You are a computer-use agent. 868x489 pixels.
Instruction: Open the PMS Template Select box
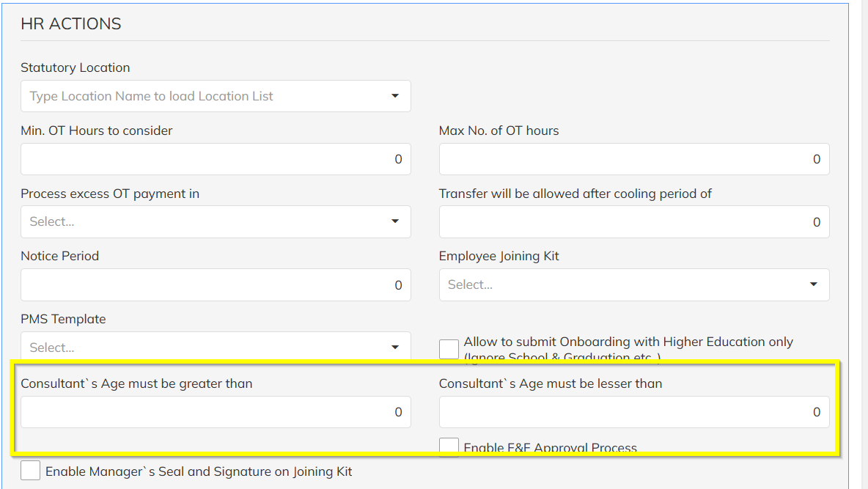click(x=205, y=347)
